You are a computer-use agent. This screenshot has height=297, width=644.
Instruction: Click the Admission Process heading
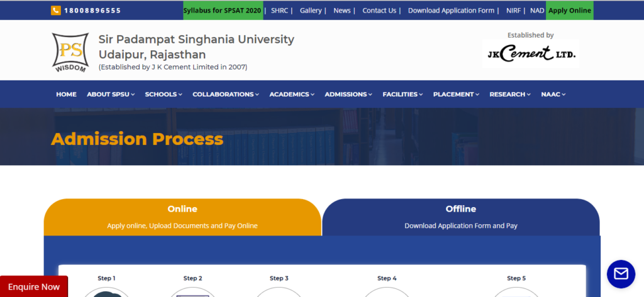point(137,139)
